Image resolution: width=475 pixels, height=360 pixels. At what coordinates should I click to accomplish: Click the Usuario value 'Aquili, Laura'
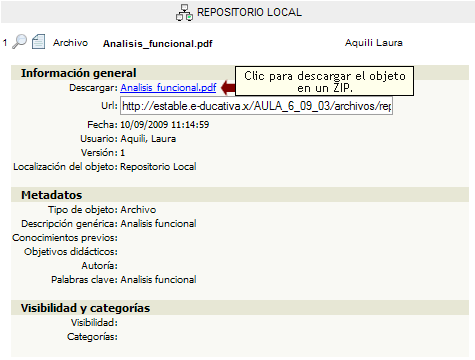click(x=148, y=139)
